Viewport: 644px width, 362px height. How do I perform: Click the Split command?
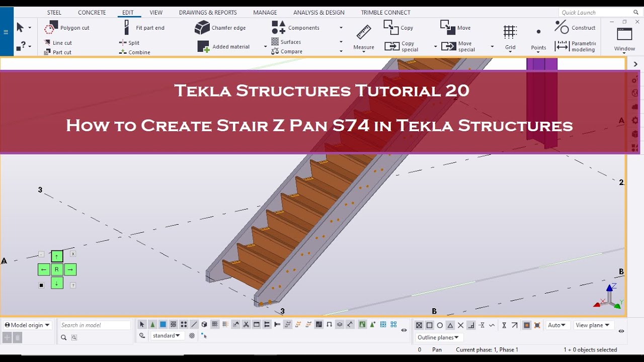tap(129, 43)
